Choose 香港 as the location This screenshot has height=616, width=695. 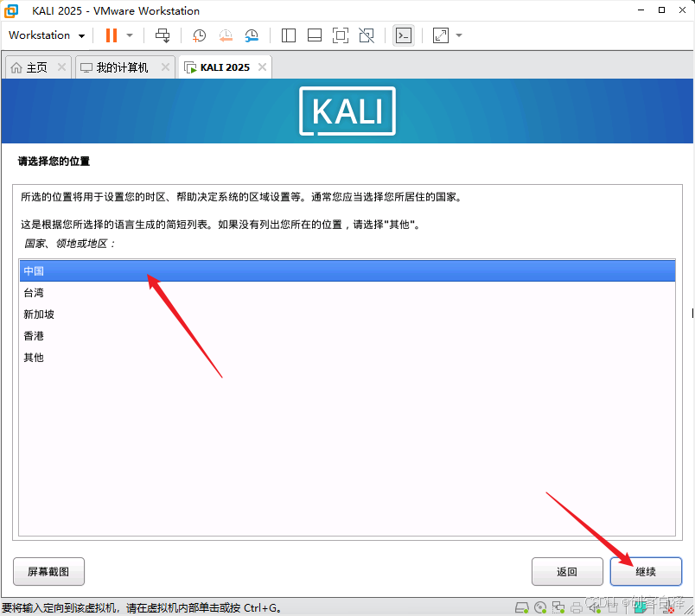coord(347,336)
